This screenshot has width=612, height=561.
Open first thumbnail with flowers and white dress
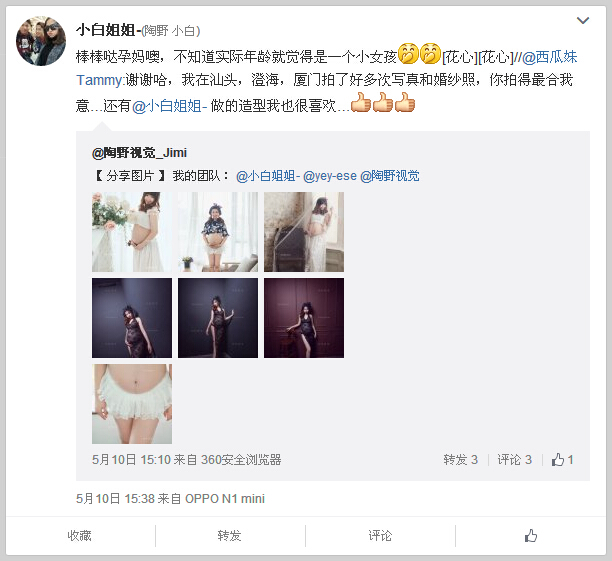[x=132, y=232]
